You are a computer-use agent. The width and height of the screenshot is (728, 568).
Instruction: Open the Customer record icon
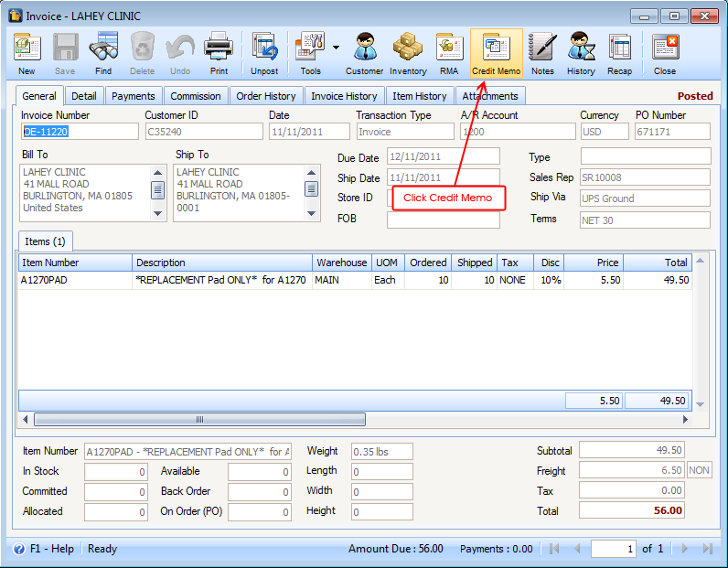coord(365,47)
